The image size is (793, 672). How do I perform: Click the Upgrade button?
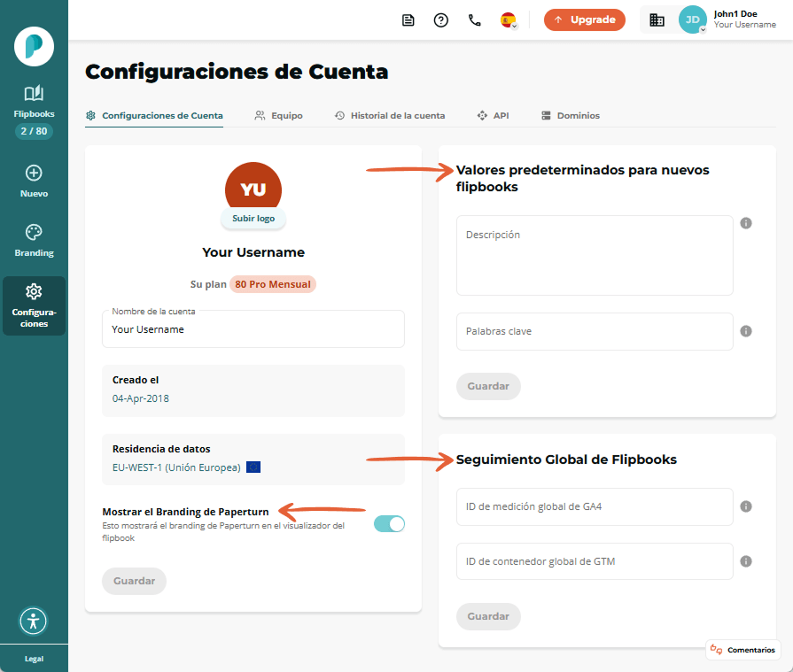585,19
